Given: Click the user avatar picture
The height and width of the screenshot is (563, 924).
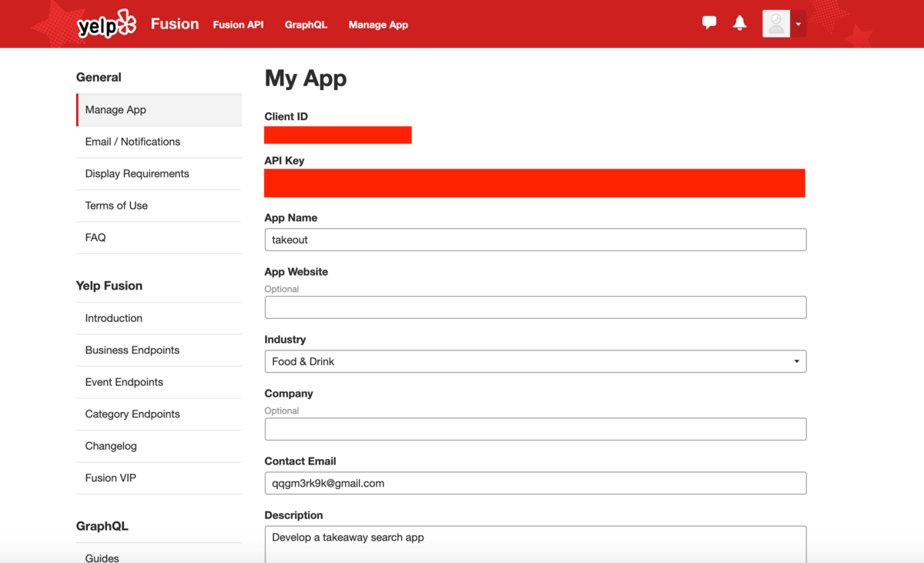Looking at the screenshot, I should pos(776,24).
